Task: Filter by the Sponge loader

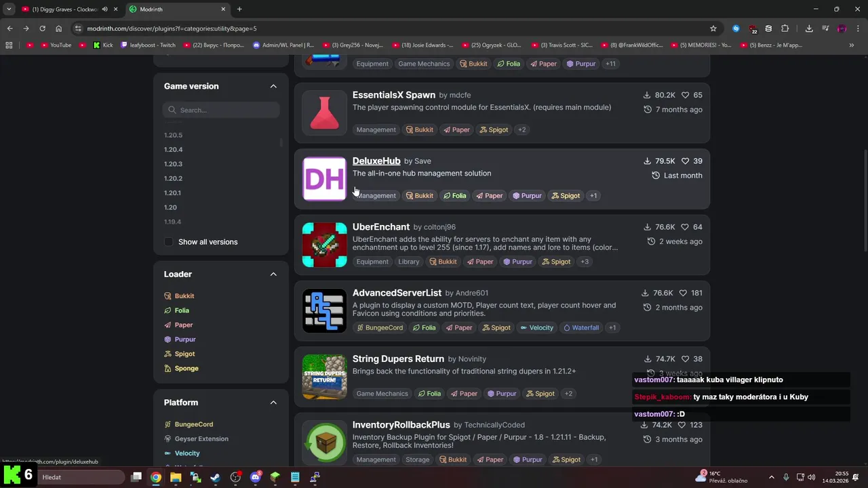Action: 181,369
